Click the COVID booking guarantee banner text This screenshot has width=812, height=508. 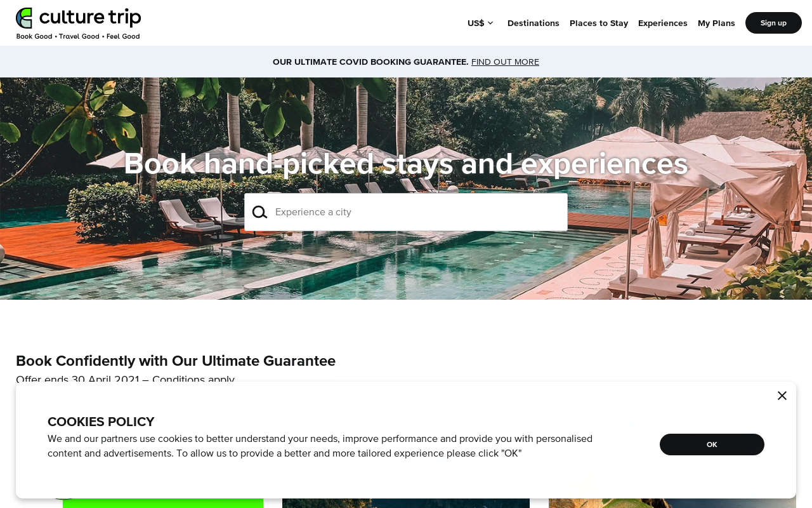(370, 62)
